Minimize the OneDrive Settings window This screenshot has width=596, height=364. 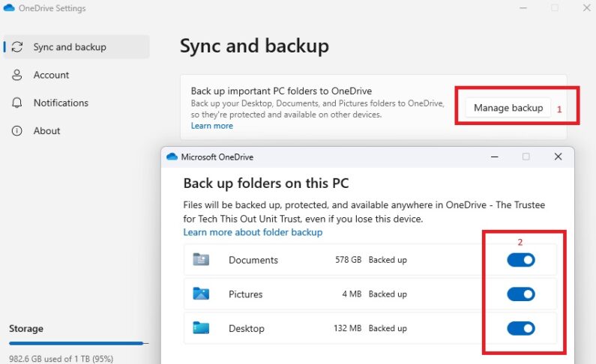[x=523, y=7]
